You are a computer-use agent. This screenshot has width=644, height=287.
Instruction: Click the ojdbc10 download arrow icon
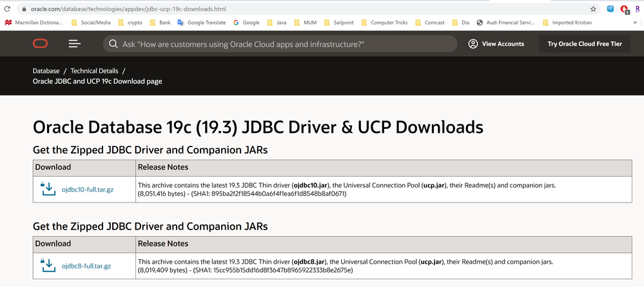(48, 190)
